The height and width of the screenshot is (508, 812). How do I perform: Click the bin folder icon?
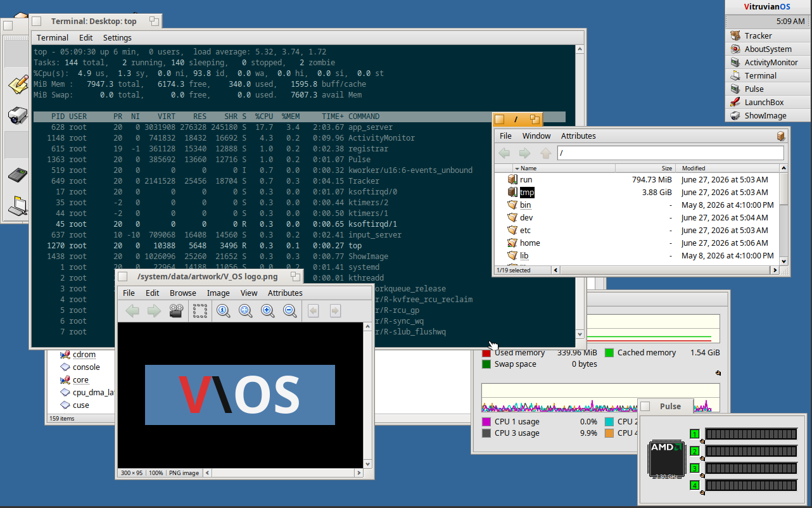pyautogui.click(x=512, y=205)
